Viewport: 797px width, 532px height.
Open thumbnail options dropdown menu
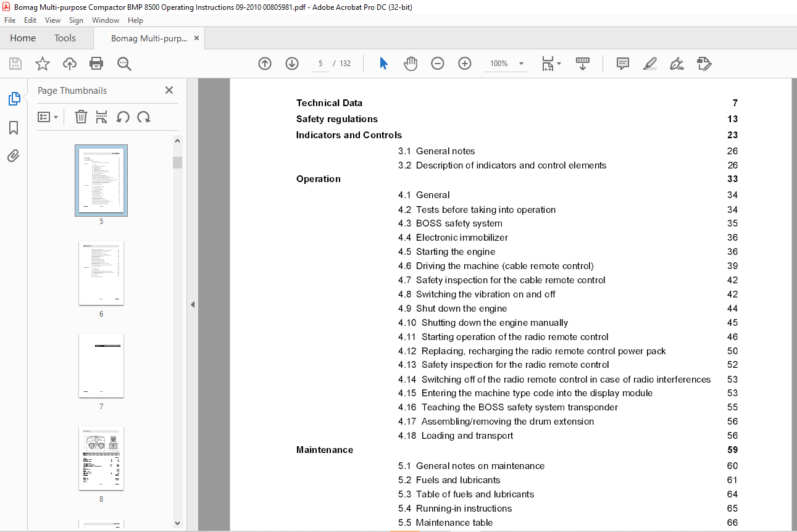48,117
